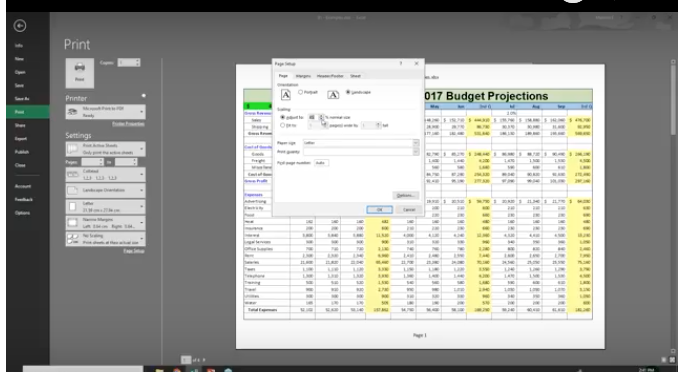
Task: Toggle Zoom to Page in preview
Action: [x=672, y=360]
